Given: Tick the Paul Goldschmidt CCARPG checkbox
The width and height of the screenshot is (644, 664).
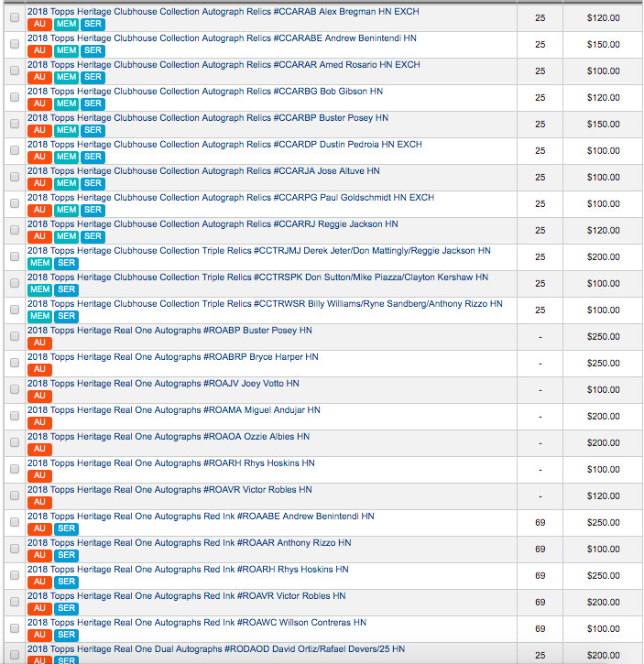Looking at the screenshot, I should pyautogui.click(x=15, y=203).
